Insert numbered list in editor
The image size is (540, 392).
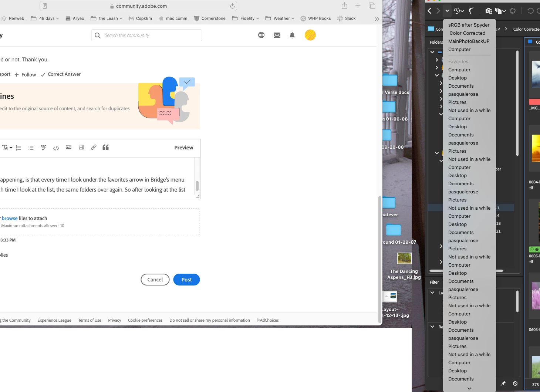point(18,148)
